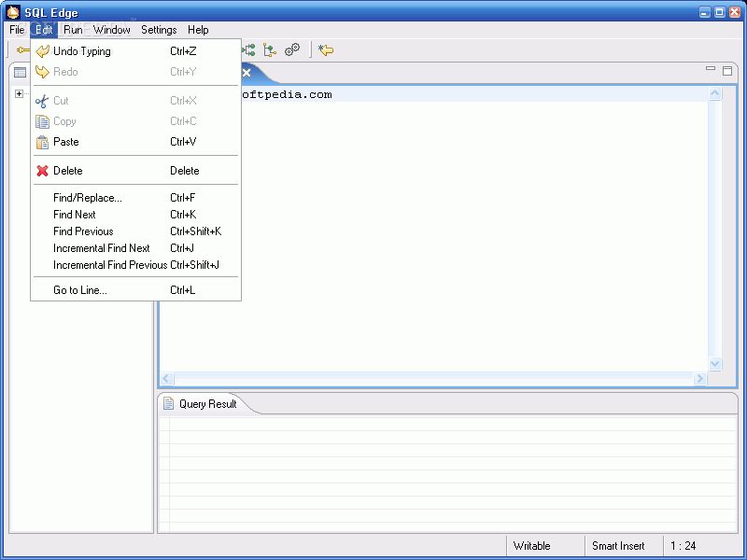Open the Run menu

pyautogui.click(x=73, y=30)
